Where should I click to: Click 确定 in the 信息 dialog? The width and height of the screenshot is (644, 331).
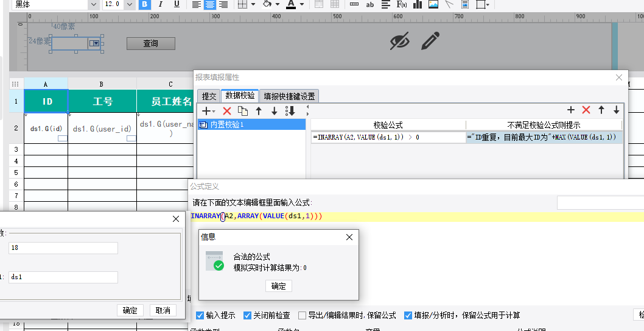(x=279, y=286)
